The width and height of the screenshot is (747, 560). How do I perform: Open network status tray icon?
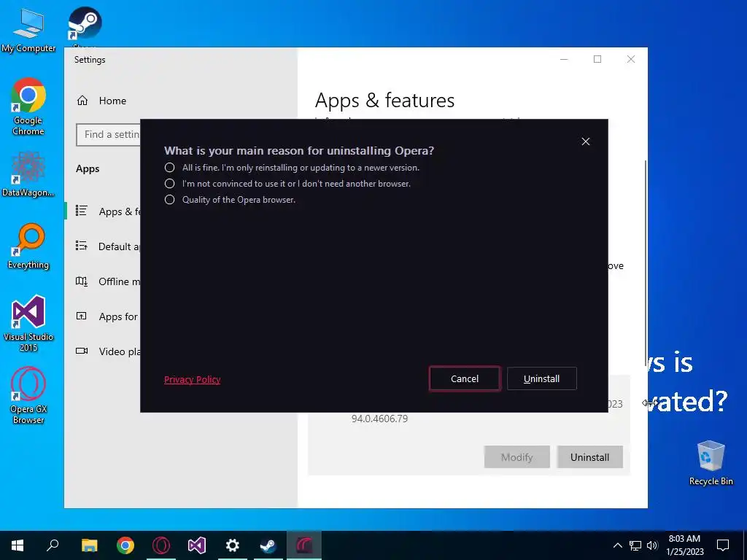click(635, 545)
